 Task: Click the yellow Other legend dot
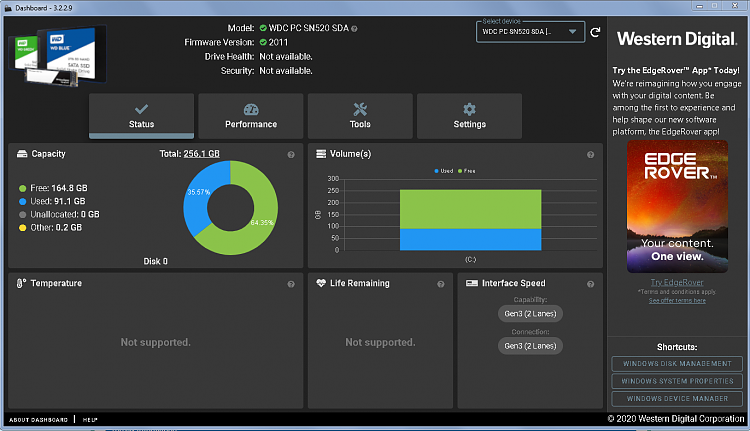pyautogui.click(x=22, y=228)
